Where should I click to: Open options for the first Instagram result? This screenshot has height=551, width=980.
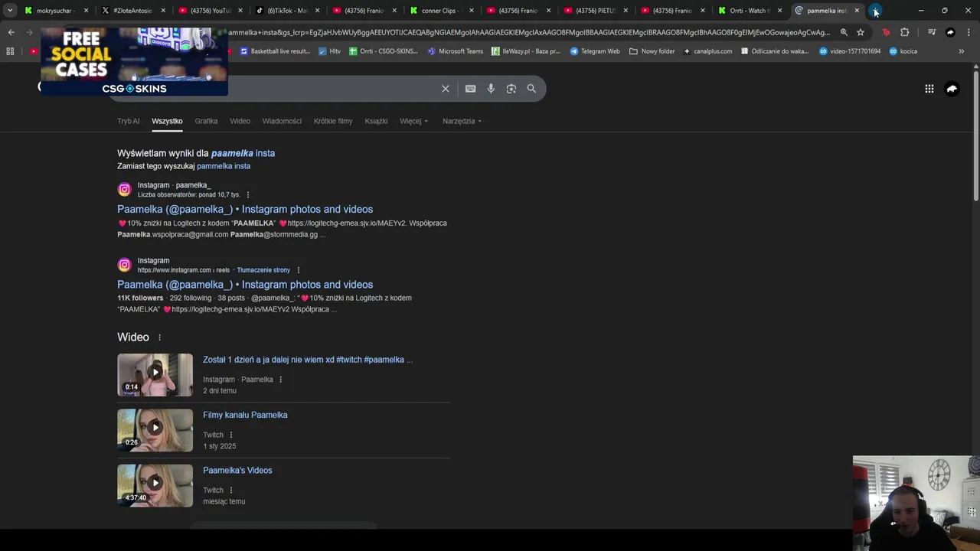[247, 194]
